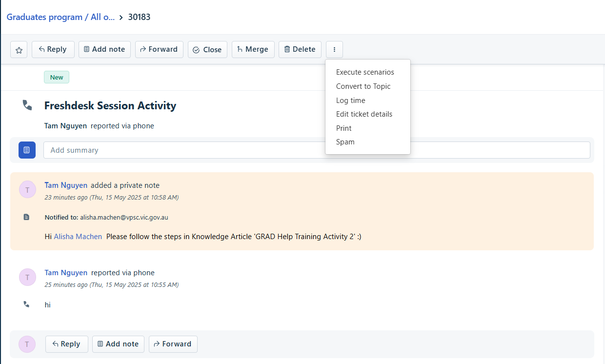This screenshot has height=364, width=605.
Task: Forward the ticket from the top toolbar
Action: (159, 49)
